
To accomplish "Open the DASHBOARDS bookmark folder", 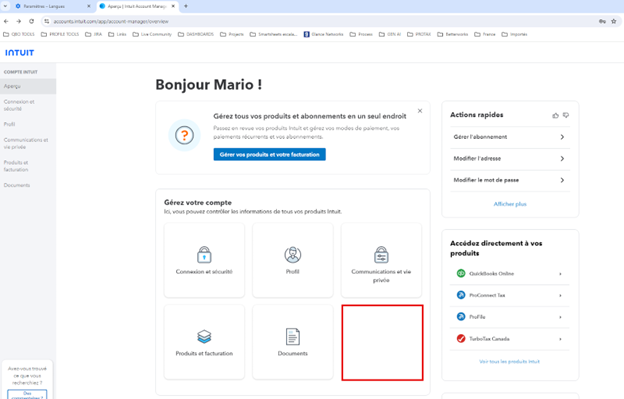I will [x=196, y=34].
